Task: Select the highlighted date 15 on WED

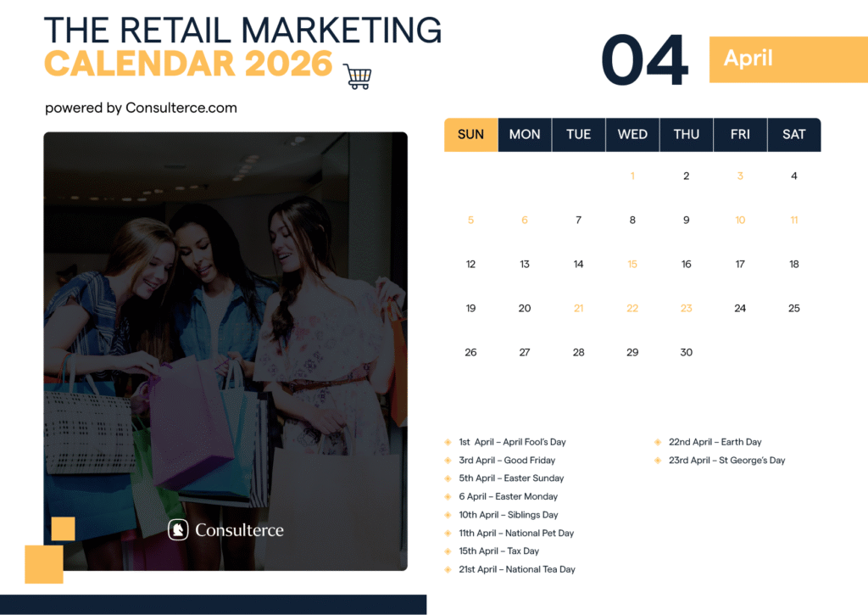Action: 632,264
